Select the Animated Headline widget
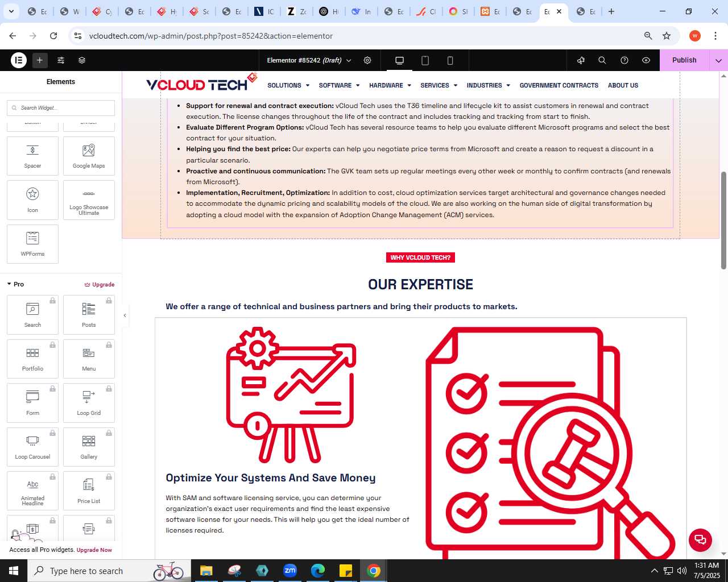The height and width of the screenshot is (582, 728). [32, 491]
